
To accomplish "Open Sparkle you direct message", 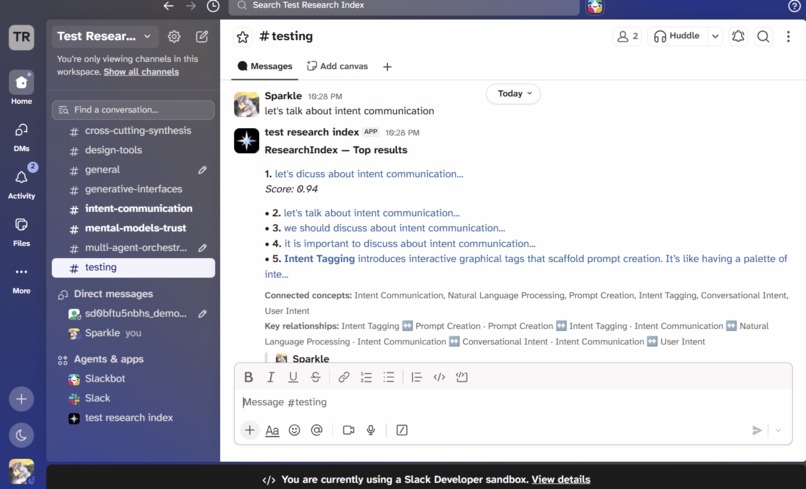I will tap(133, 333).
